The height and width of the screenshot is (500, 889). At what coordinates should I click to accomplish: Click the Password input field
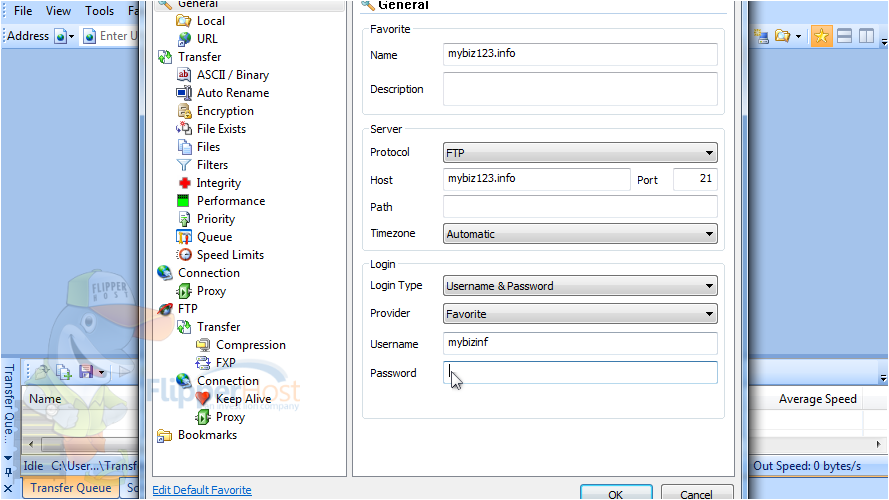click(580, 372)
